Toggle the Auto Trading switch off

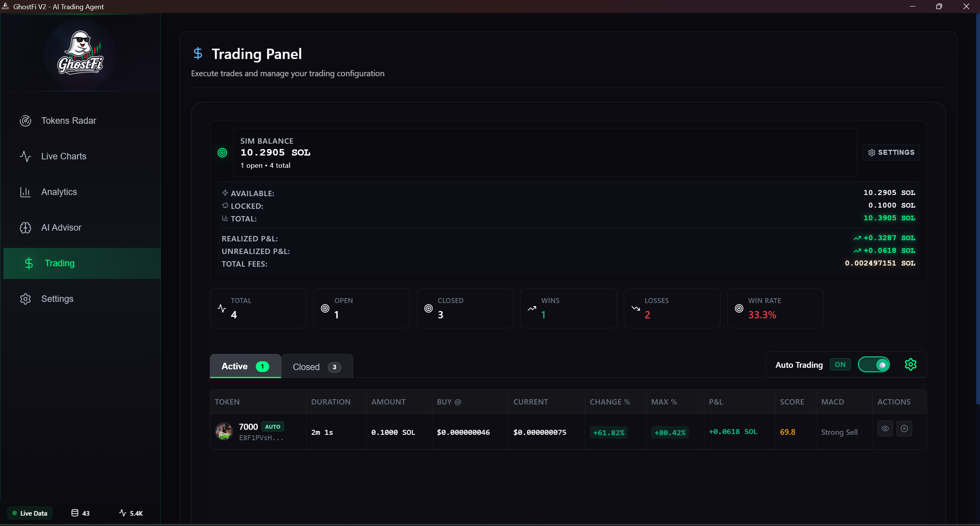[x=874, y=364]
